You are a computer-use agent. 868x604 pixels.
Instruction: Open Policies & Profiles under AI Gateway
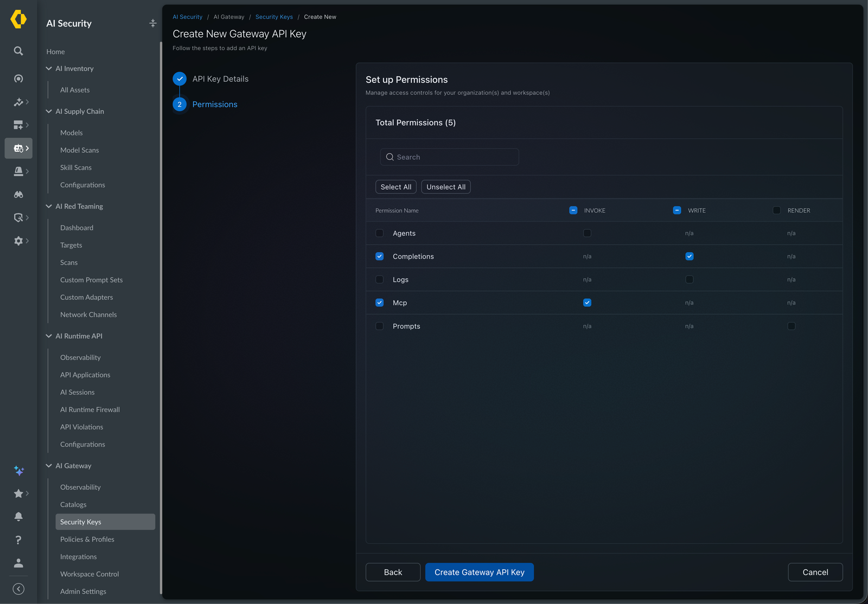pos(87,539)
